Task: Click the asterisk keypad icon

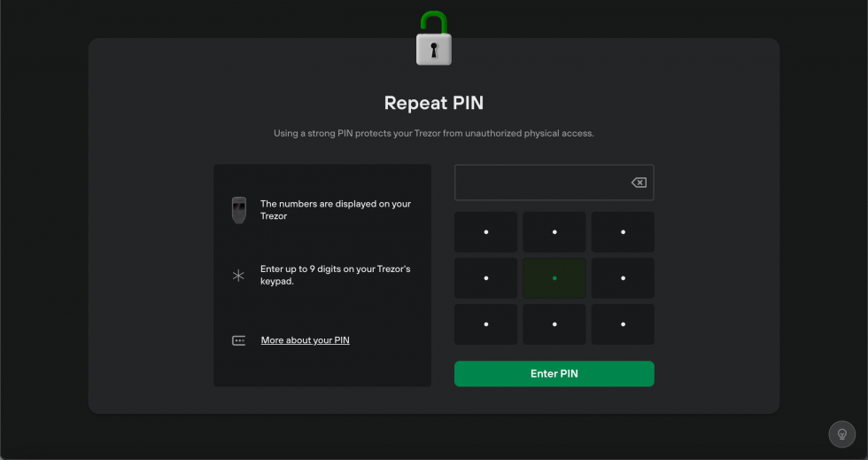Action: coord(238,276)
